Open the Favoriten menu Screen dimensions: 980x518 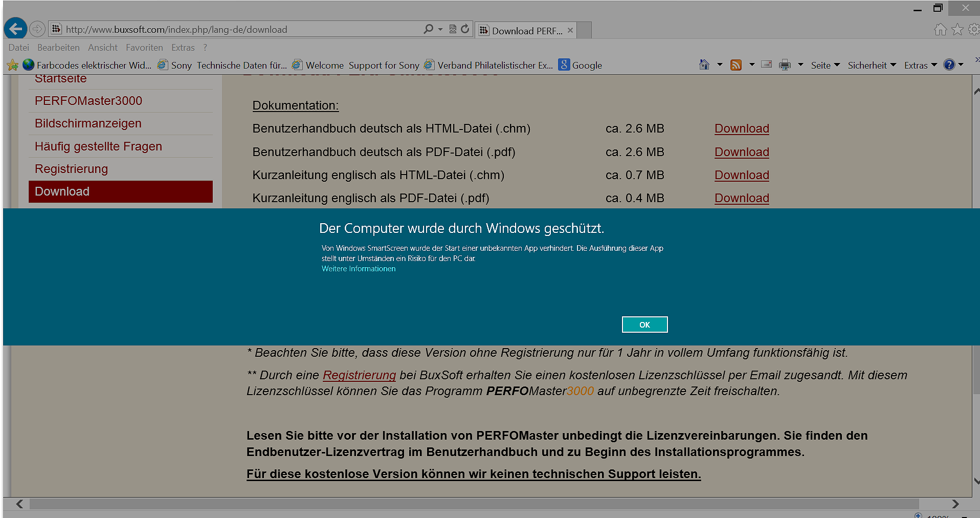point(144,48)
